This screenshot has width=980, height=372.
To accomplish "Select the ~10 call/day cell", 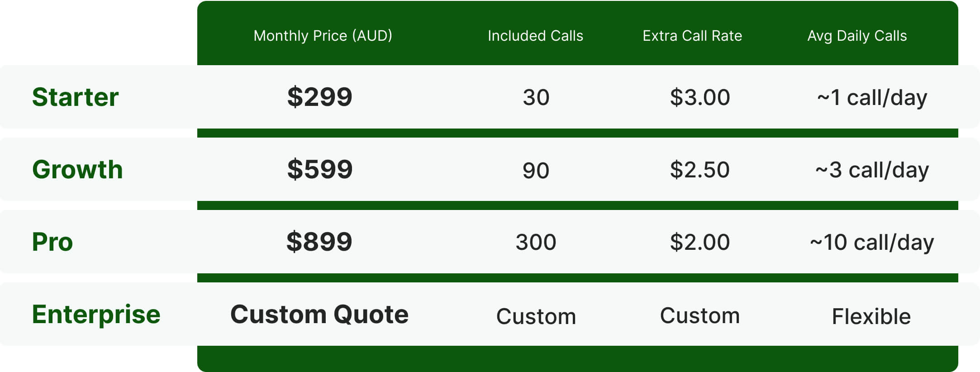I will click(x=872, y=242).
